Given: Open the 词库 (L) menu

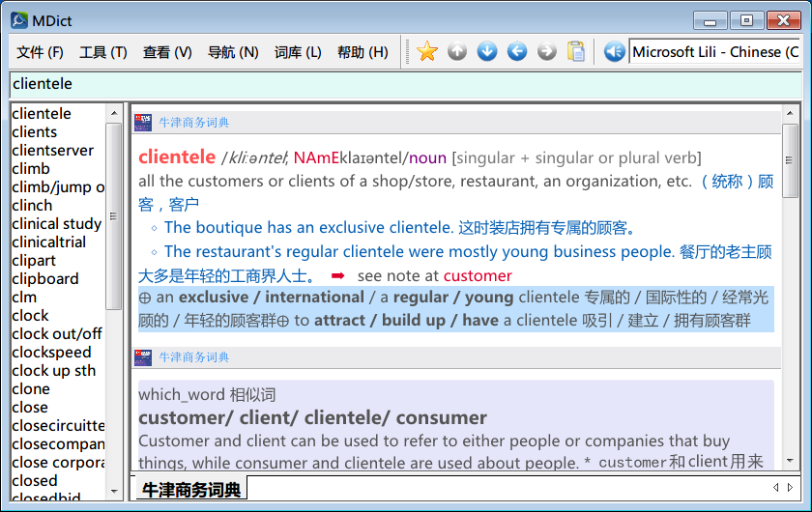Looking at the screenshot, I should click(x=298, y=52).
